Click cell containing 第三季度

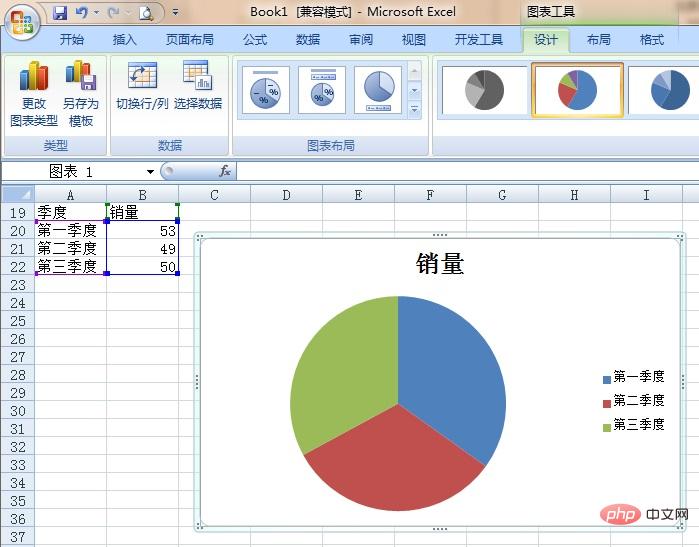pos(70,266)
